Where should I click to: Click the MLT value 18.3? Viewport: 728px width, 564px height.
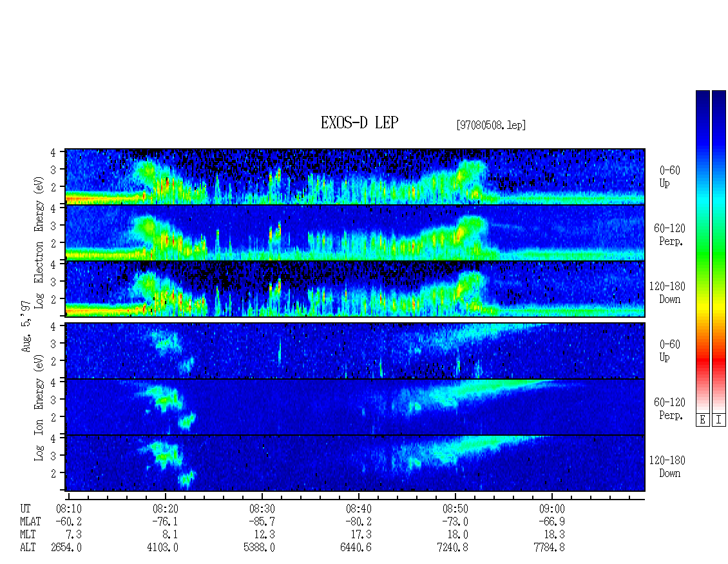[554, 535]
